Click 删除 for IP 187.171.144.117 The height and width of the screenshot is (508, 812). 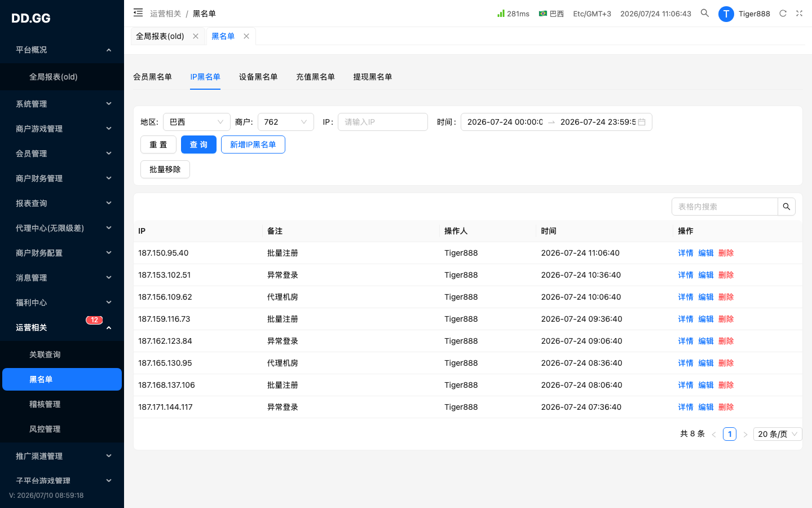(x=726, y=407)
